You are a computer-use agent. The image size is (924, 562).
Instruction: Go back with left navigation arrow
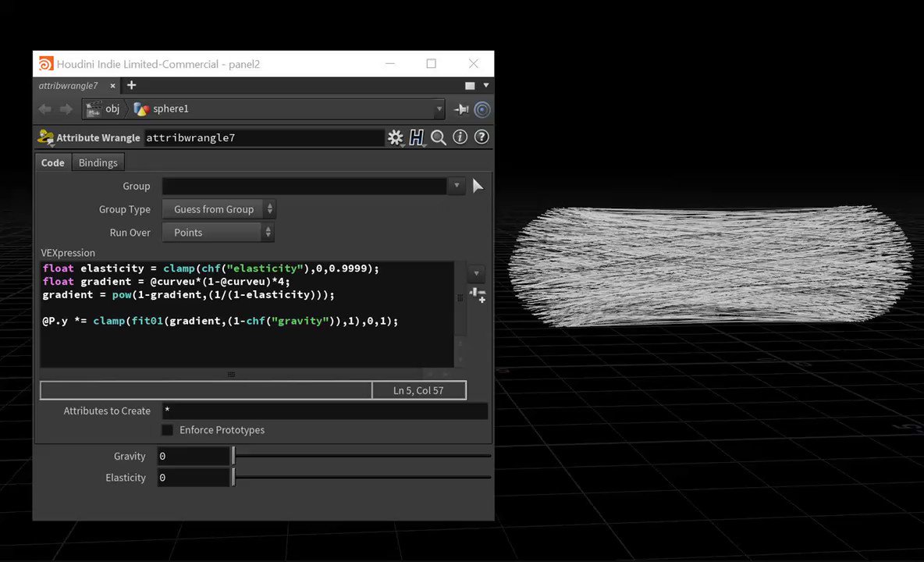coord(44,109)
